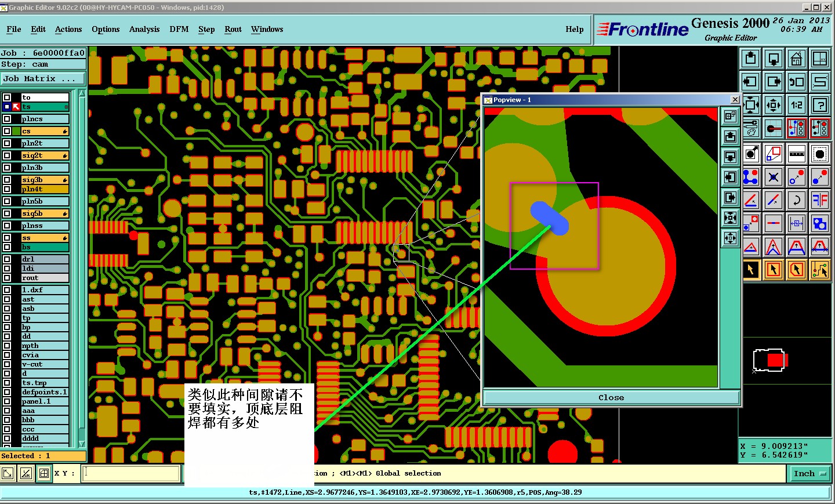Image resolution: width=835 pixels, height=504 pixels.
Task: Toggle the 'pln5b' layer checkbox
Action: click(x=7, y=201)
